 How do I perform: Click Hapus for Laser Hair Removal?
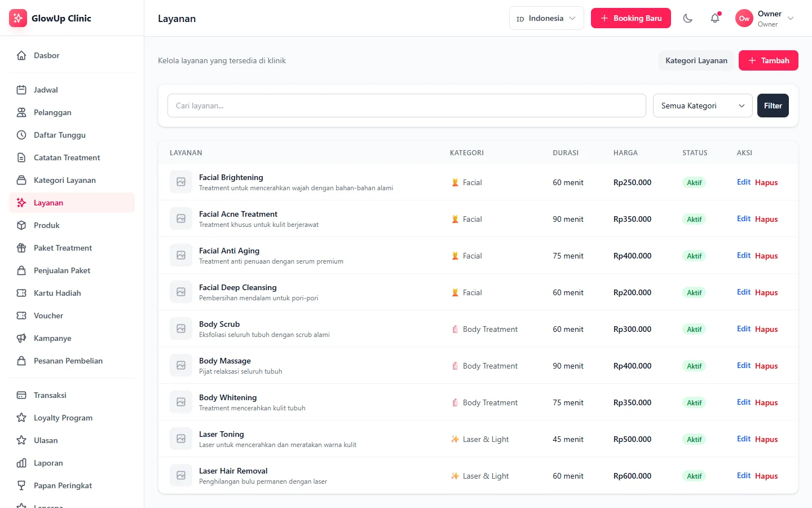(766, 476)
